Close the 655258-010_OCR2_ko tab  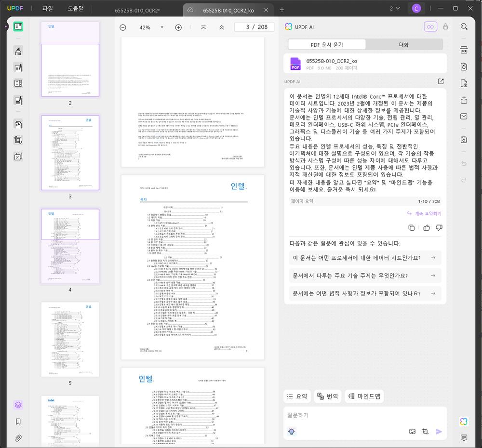pyautogui.click(x=266, y=10)
